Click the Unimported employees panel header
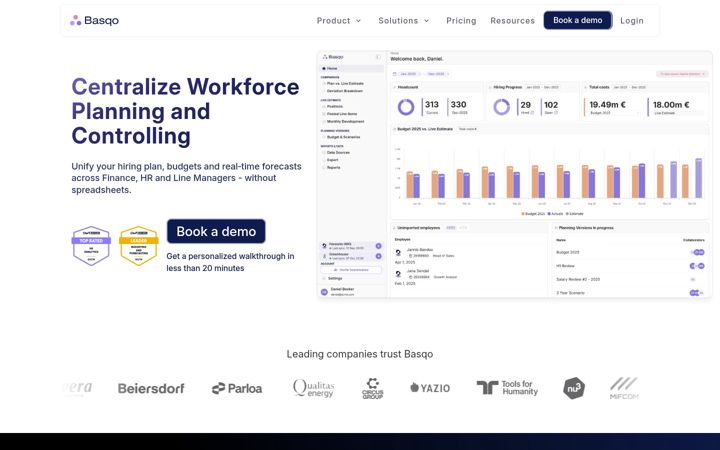Screen dimensions: 720x450 (469, 228)
